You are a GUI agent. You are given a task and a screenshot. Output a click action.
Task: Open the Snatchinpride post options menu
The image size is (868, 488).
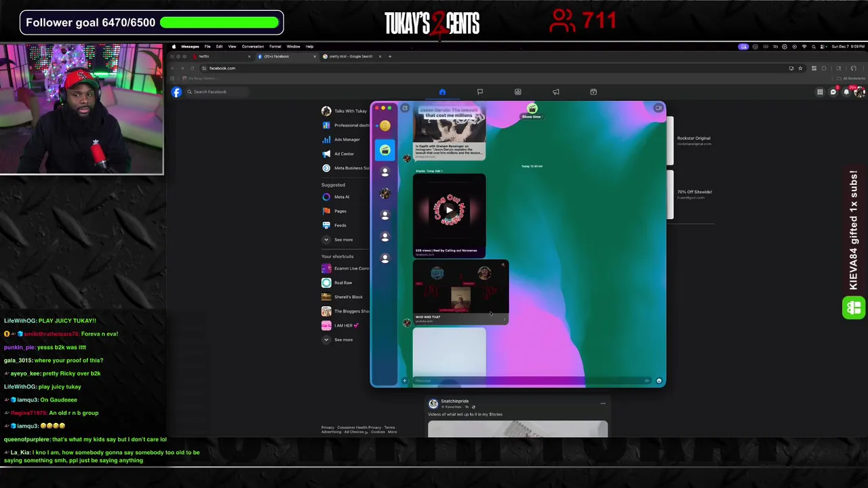click(603, 403)
